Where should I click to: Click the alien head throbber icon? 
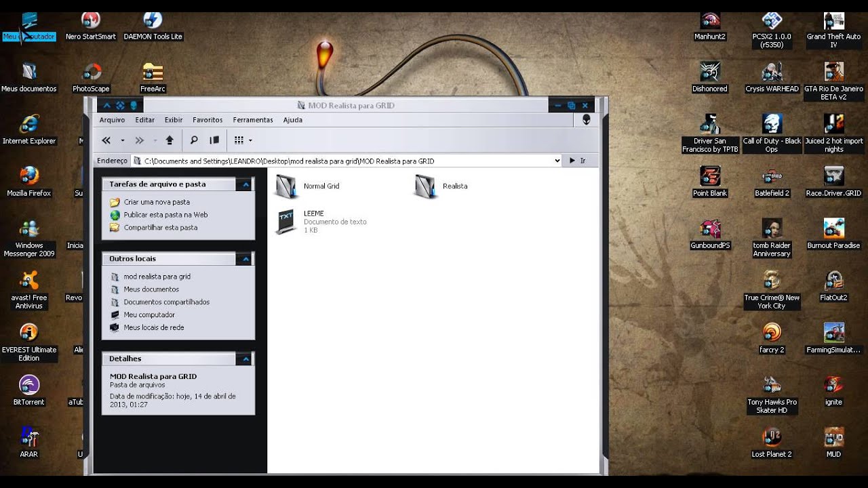pos(586,119)
